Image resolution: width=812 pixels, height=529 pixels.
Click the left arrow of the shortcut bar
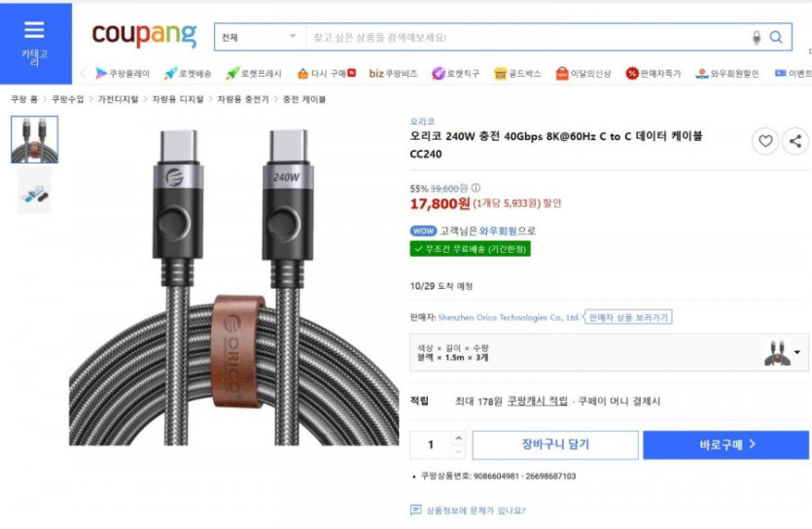(84, 73)
